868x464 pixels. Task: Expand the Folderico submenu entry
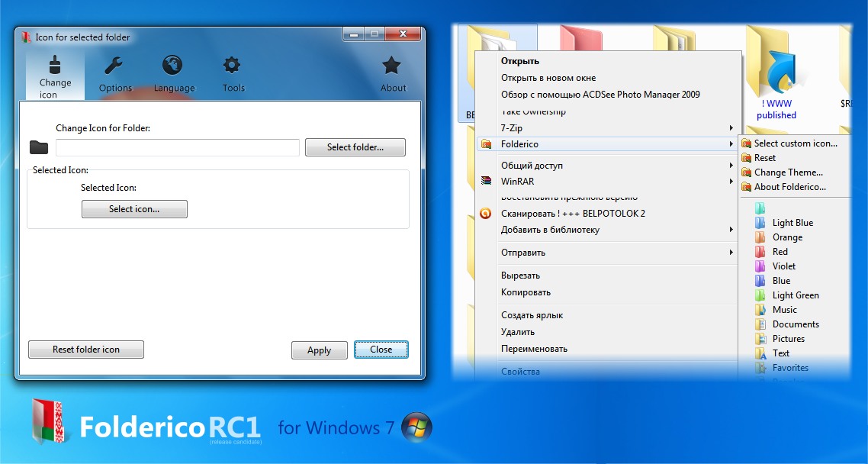click(607, 144)
